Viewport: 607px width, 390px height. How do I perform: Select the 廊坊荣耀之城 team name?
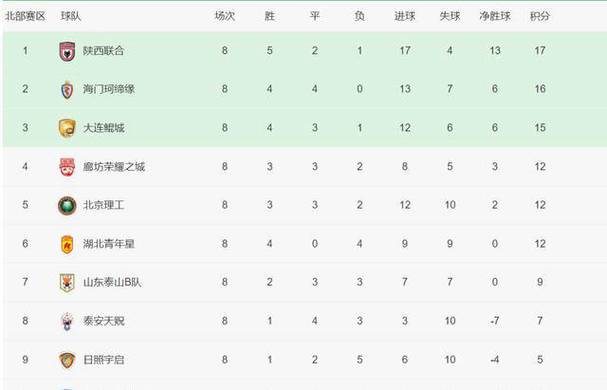click(x=114, y=167)
